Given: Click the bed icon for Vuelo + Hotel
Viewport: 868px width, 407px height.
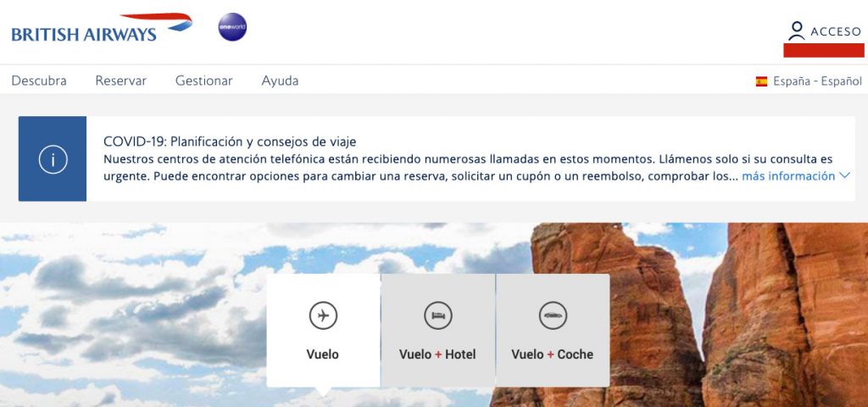Looking at the screenshot, I should (x=438, y=316).
